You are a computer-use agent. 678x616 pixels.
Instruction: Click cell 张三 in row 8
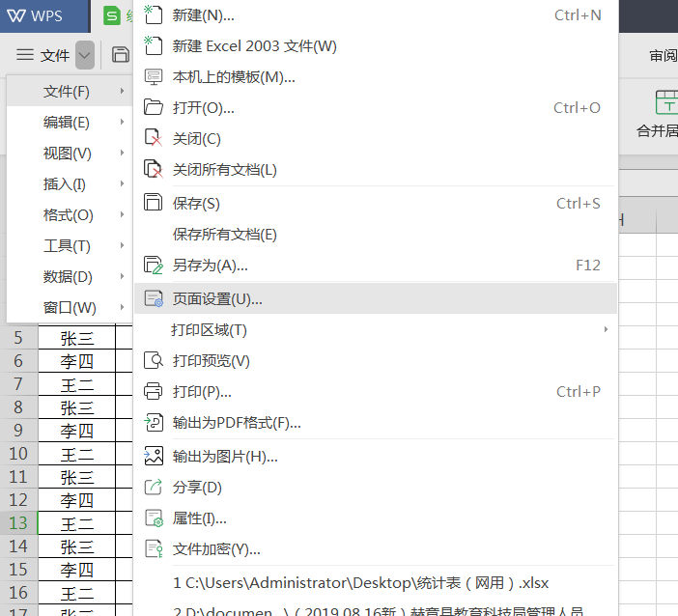(77, 407)
